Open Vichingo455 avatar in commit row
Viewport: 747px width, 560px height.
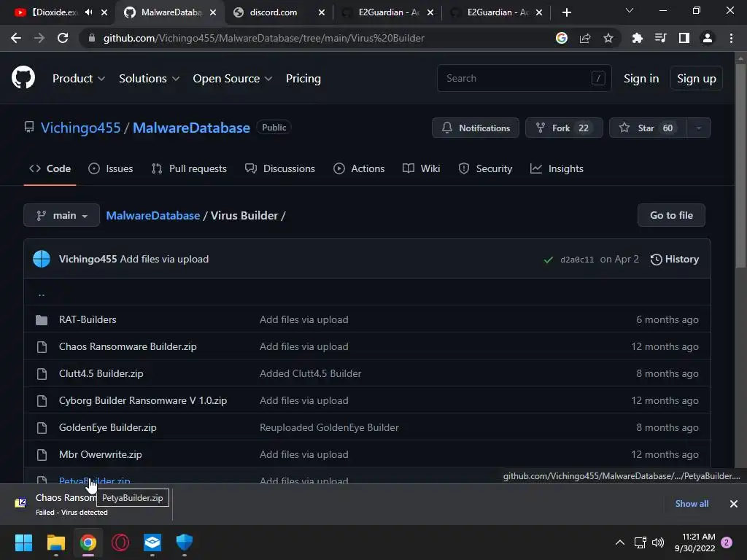pos(42,259)
